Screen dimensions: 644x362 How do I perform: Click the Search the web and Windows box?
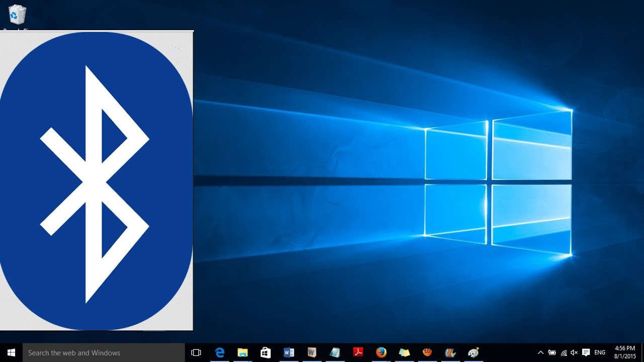tap(104, 352)
